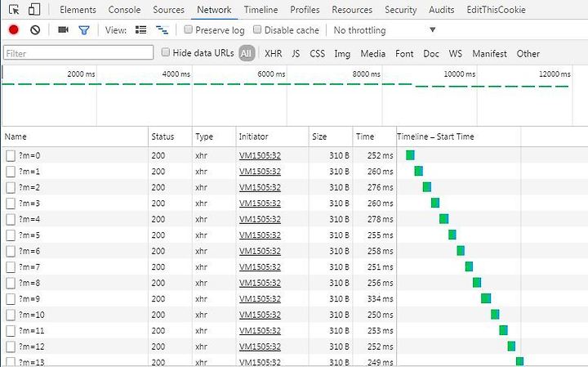Viewport: 588px width, 367px height.
Task: Switch to the Timeline tab
Action: tap(261, 10)
